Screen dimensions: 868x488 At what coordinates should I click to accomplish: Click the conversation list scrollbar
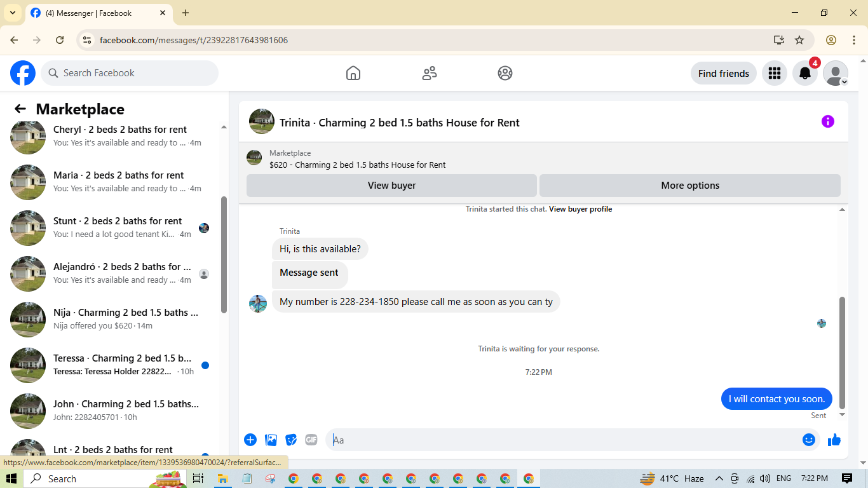pyautogui.click(x=224, y=254)
